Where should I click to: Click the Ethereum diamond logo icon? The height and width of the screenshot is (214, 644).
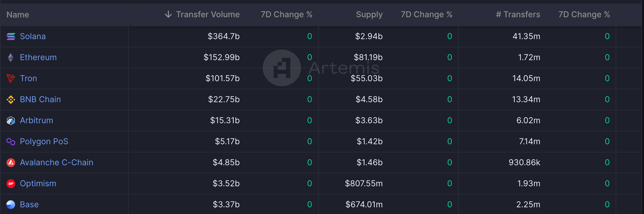click(11, 58)
